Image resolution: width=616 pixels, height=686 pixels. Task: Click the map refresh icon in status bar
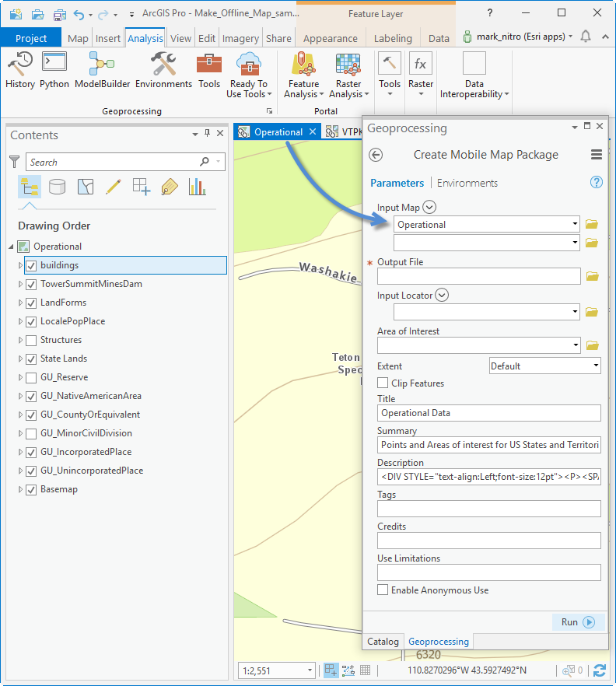coord(600,670)
